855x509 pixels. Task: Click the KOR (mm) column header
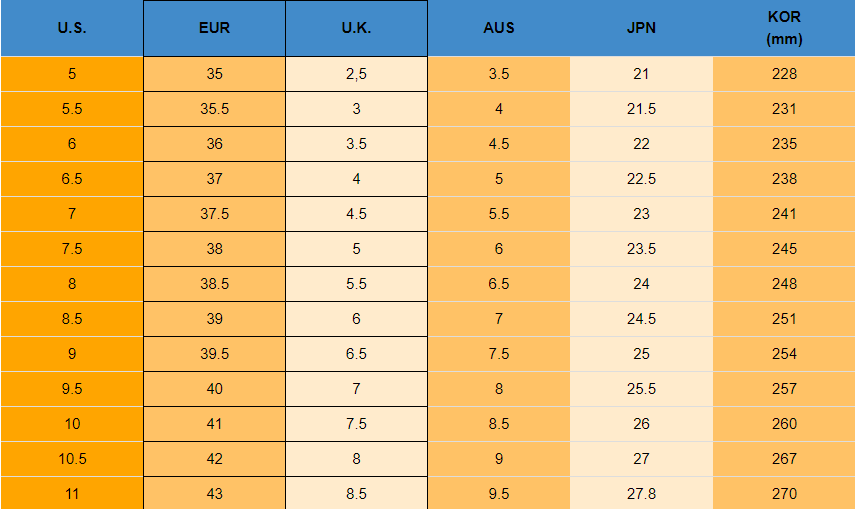pos(784,28)
